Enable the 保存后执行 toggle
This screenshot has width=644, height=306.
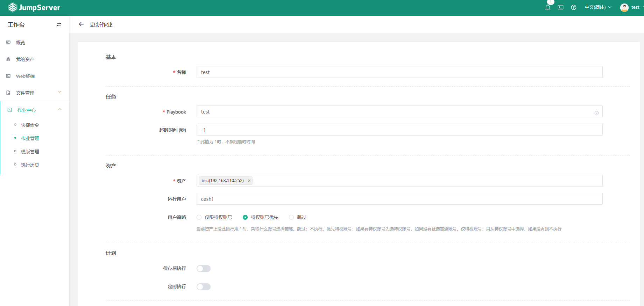(203, 269)
